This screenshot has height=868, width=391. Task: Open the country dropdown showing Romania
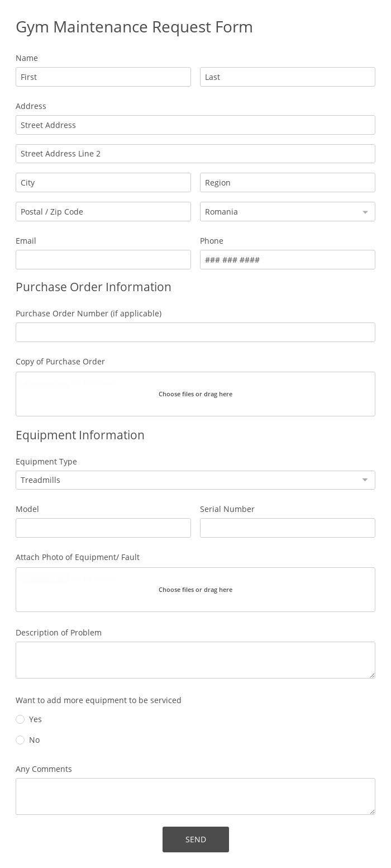coord(288,211)
